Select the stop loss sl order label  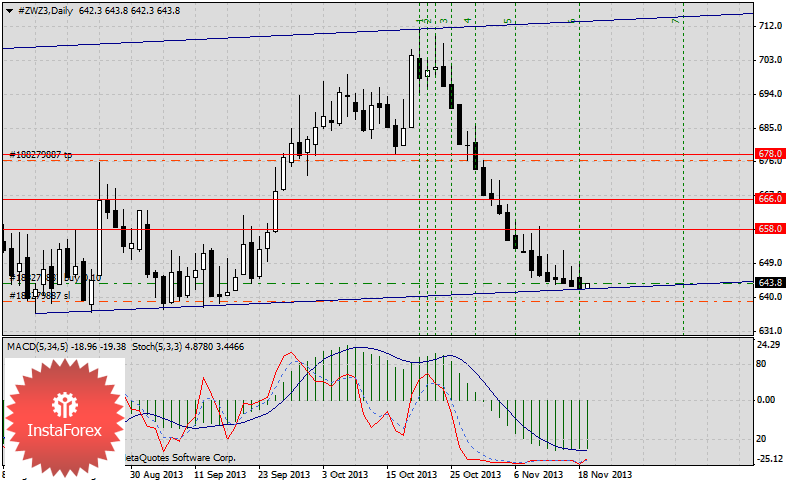[40, 296]
